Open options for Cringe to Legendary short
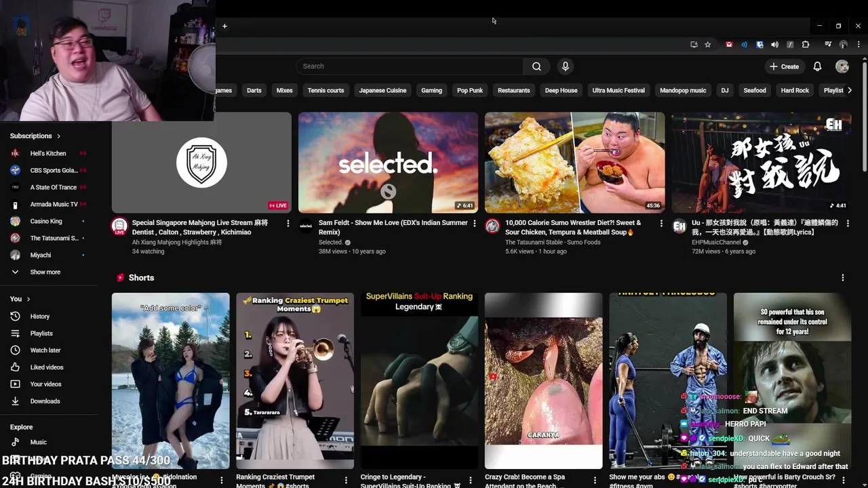This screenshot has height=488, width=868. [470, 480]
